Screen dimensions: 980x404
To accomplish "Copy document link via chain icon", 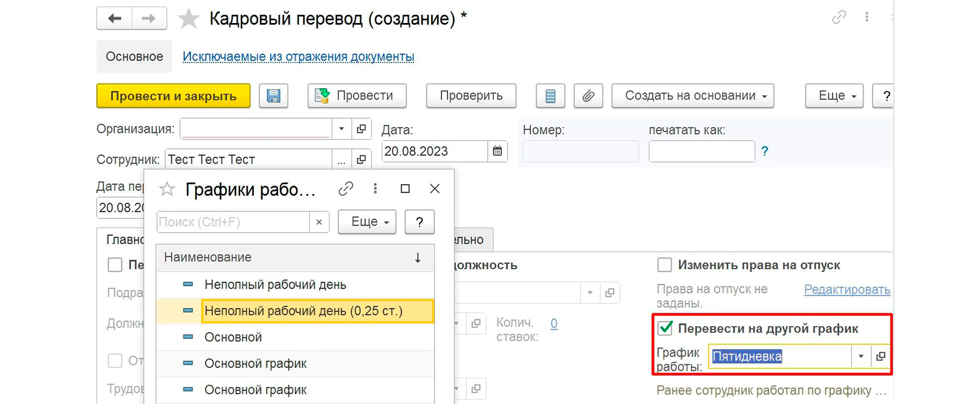I will [x=839, y=18].
